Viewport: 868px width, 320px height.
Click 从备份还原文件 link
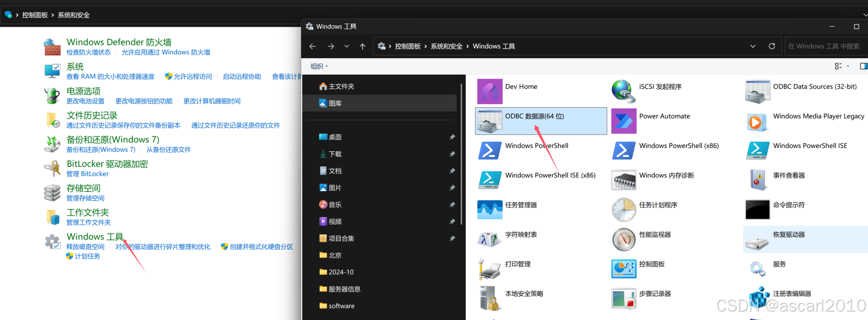coord(168,150)
